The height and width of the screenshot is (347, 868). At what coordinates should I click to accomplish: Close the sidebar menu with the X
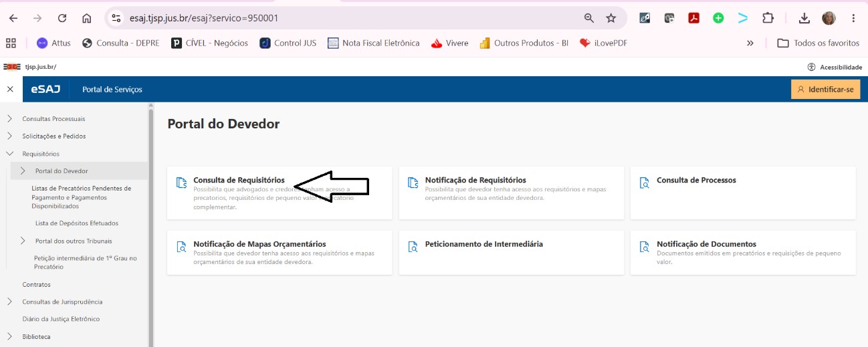10,89
